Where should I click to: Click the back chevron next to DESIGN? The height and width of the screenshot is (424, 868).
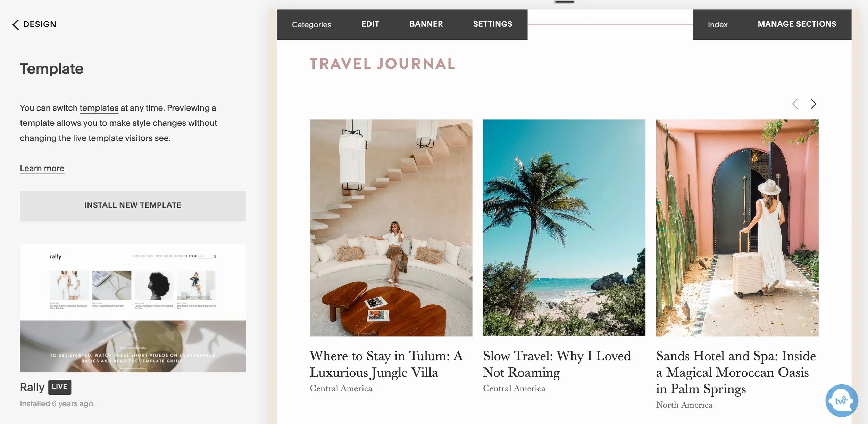coord(16,24)
